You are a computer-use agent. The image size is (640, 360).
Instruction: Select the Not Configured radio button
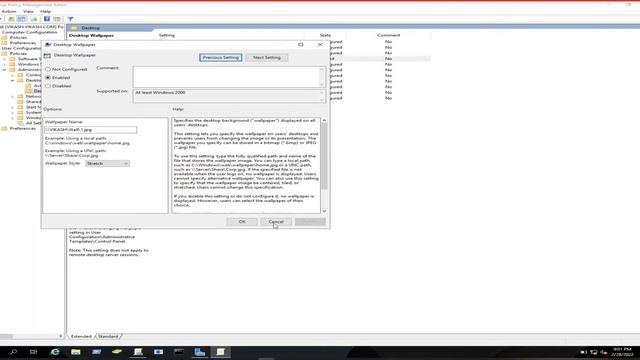tap(48, 69)
